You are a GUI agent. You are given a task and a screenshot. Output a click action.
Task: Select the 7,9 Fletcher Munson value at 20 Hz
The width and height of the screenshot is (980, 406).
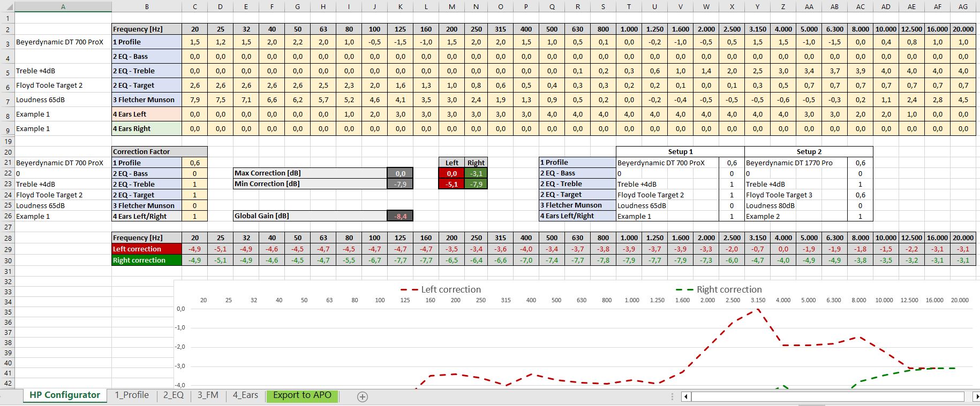click(194, 100)
